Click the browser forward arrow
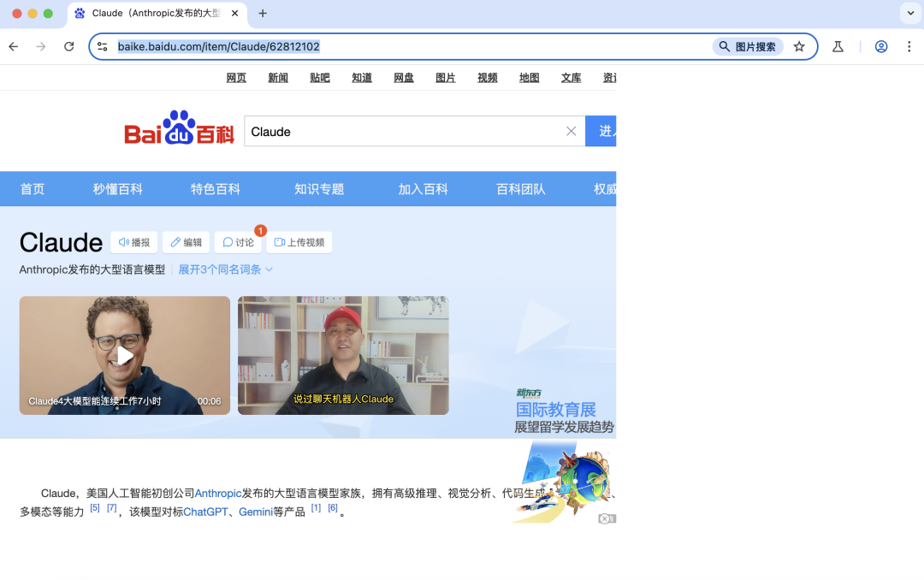Screen dimensions: 924x580 (41, 46)
